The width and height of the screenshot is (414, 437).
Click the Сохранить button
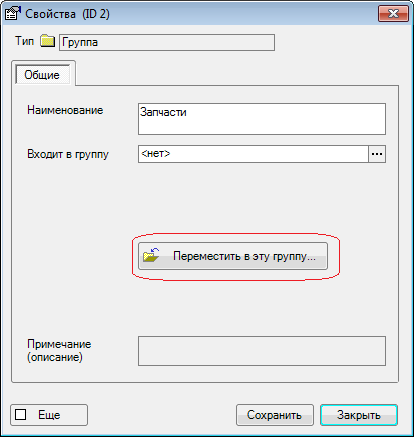275,415
